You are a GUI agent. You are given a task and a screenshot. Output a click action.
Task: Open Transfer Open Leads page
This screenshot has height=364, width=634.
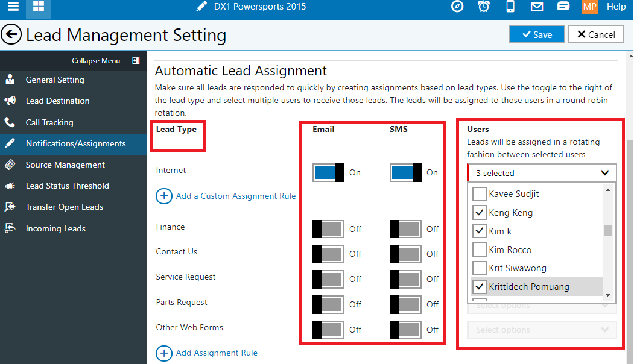[73, 207]
